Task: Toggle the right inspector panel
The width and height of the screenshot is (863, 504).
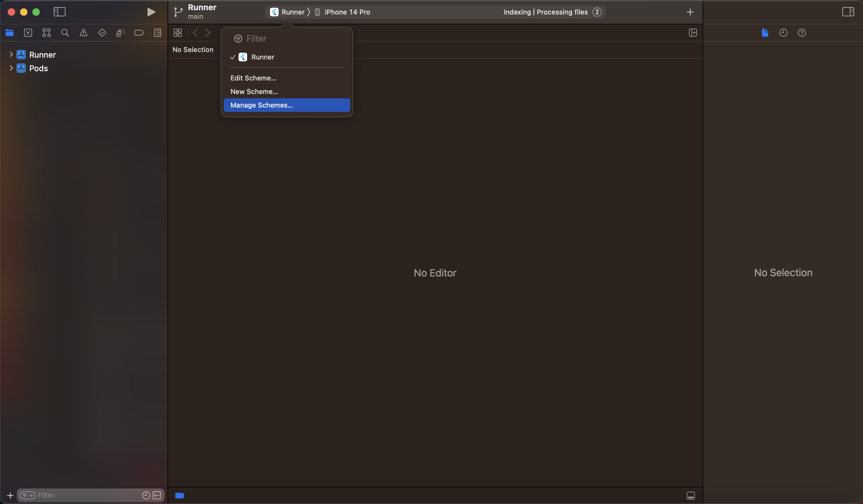Action: 848,12
